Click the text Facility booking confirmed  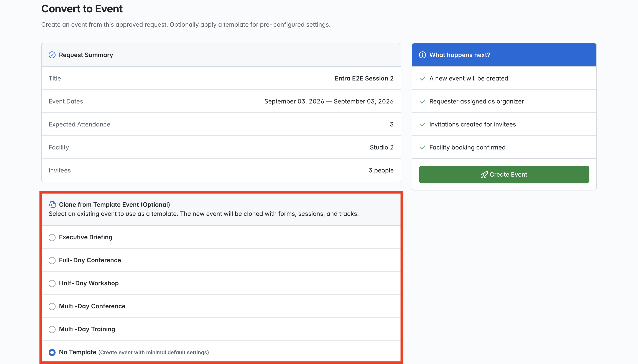point(467,148)
